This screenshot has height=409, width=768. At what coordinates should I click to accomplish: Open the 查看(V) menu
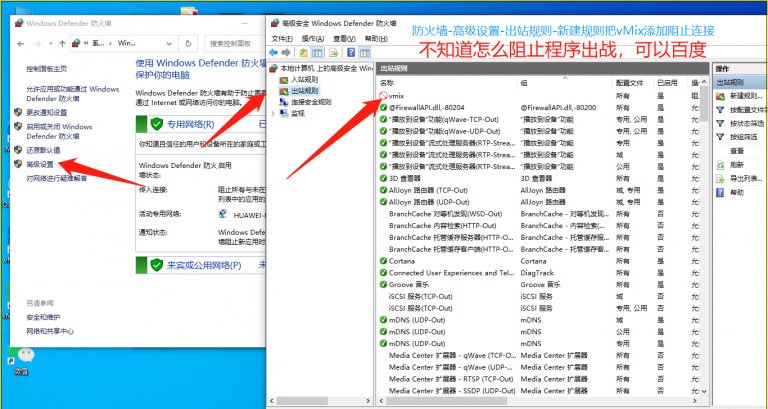click(x=344, y=39)
